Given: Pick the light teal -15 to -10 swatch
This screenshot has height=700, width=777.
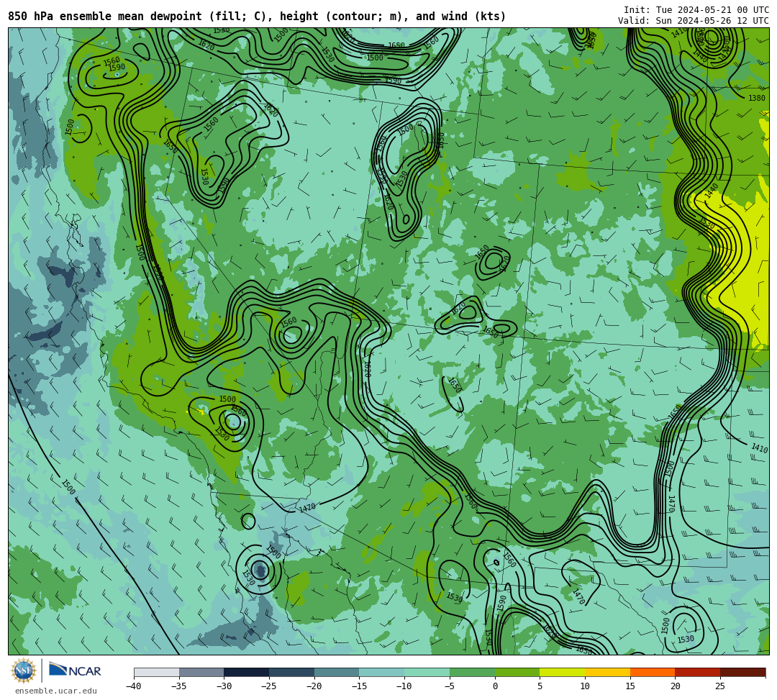Looking at the screenshot, I should click(382, 672).
